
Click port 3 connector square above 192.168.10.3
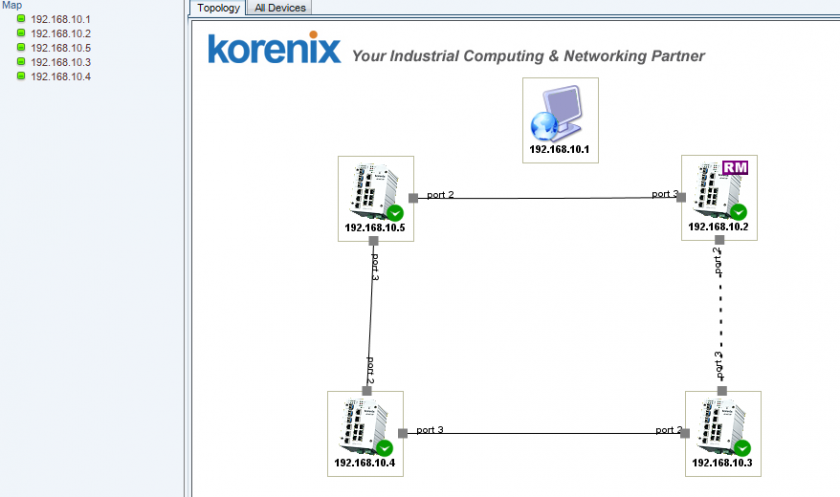[x=722, y=391]
